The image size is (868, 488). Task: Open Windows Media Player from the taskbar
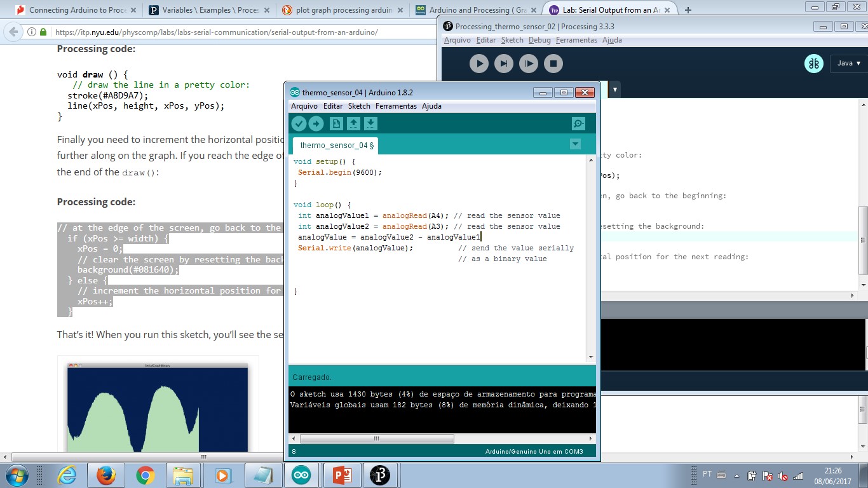click(x=222, y=475)
